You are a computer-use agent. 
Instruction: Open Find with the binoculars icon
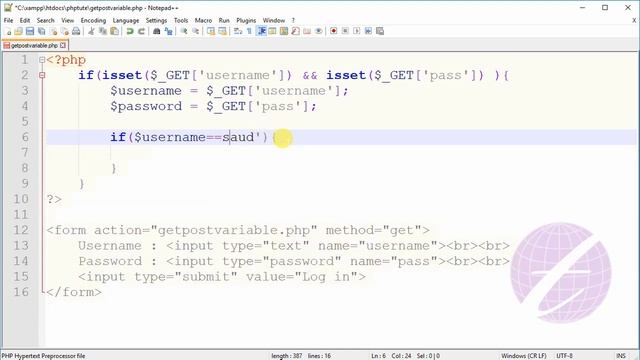(156, 31)
